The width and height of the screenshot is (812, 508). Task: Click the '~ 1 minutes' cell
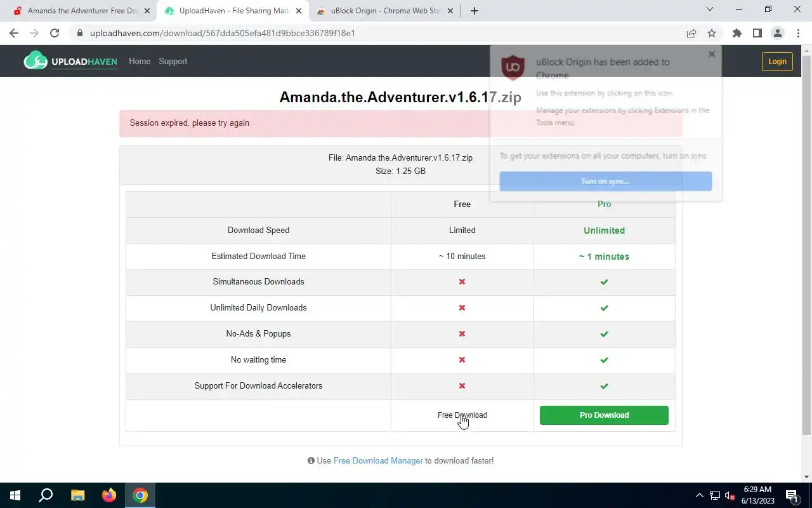tap(604, 256)
